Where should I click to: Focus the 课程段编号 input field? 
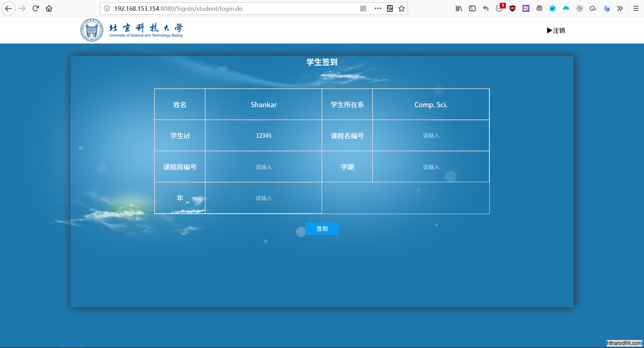[x=263, y=167]
